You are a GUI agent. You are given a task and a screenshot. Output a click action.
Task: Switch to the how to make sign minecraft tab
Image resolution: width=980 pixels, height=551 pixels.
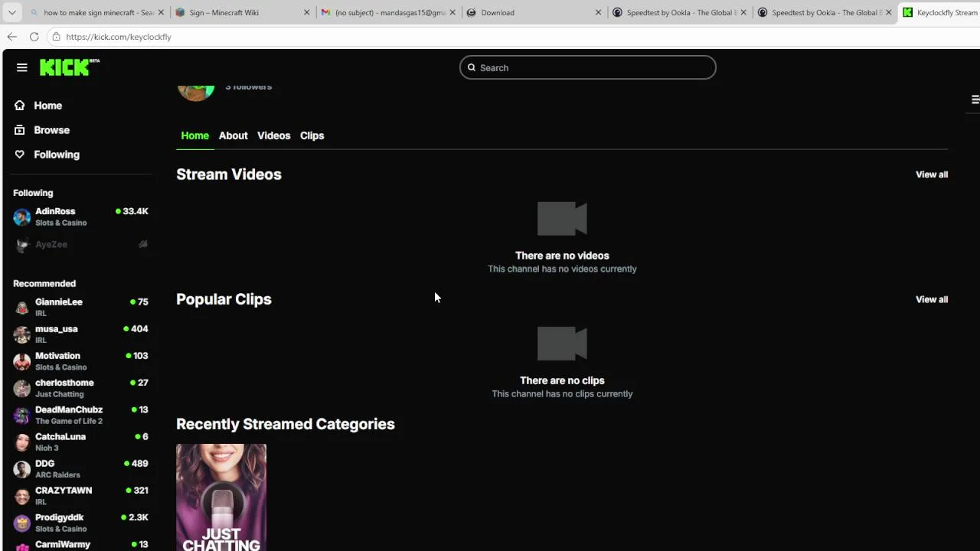coord(96,12)
